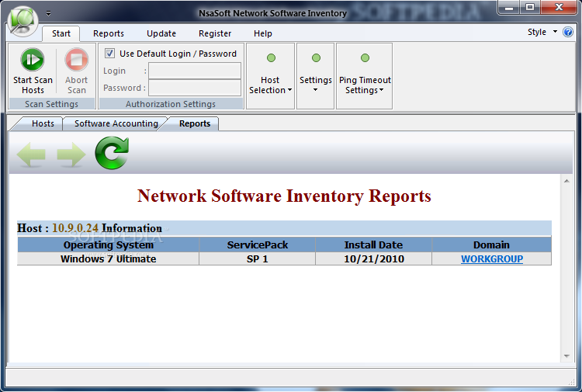Click the 10/21/2010 install date cell
This screenshot has width=582, height=392.
(x=374, y=258)
